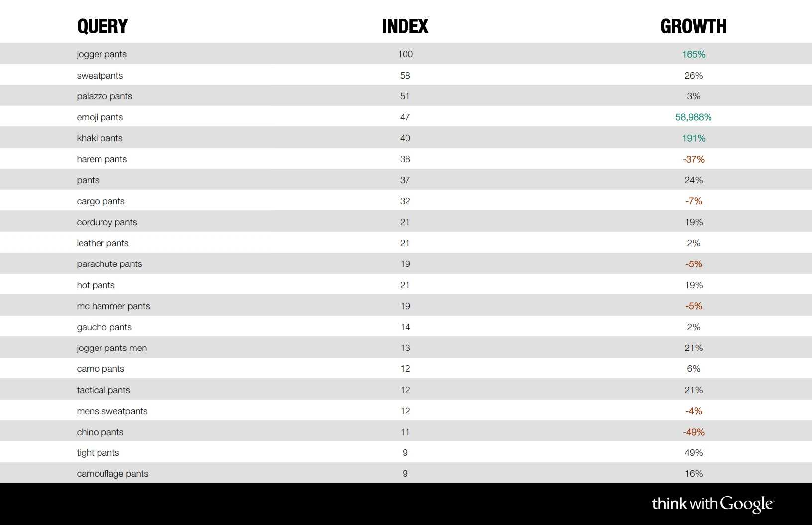Click the -49% growth for chino pants
Viewport: 812px width, 525px height.
(693, 432)
